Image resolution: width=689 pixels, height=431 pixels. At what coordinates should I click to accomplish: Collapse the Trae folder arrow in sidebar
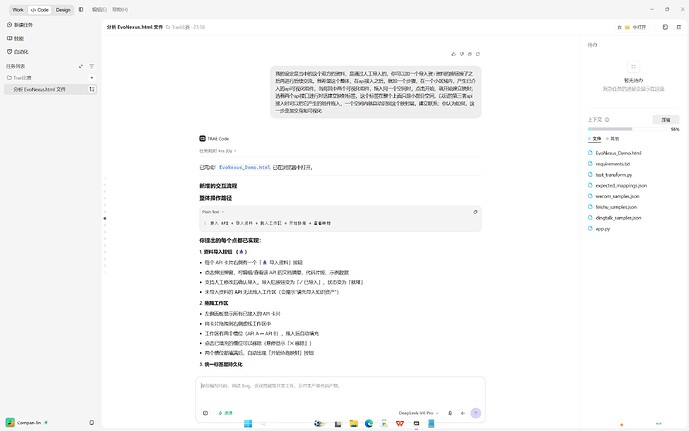click(92, 78)
